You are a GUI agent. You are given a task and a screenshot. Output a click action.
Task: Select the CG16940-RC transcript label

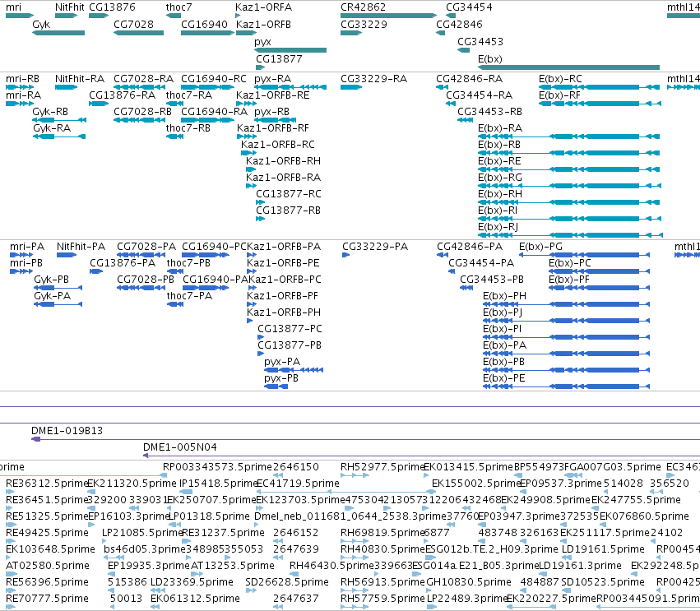213,79
